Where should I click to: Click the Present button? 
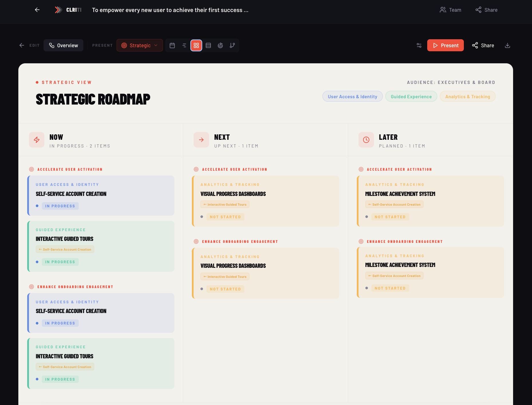point(445,45)
